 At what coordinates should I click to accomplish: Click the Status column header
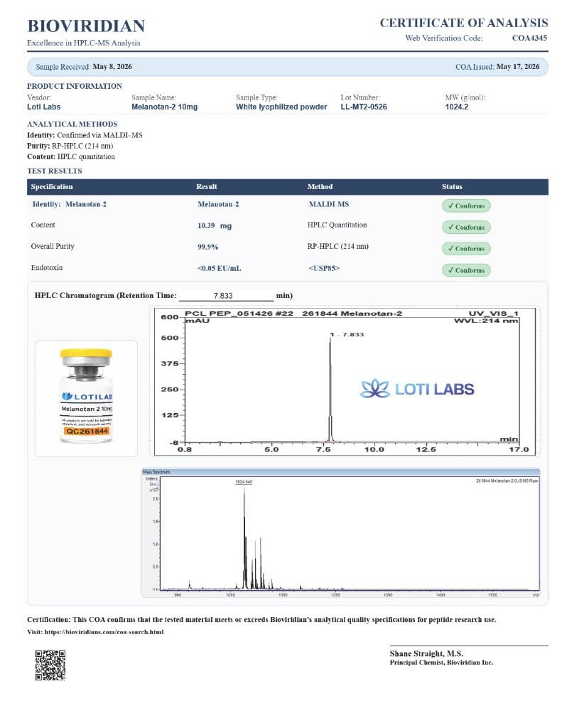[x=452, y=187]
